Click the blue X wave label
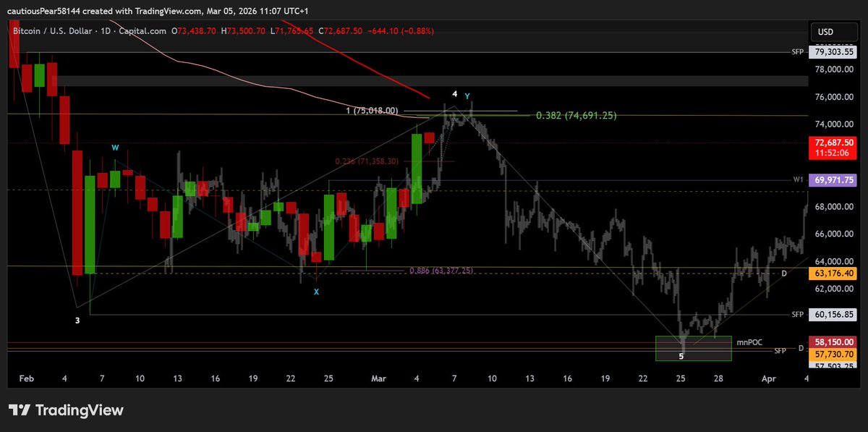 [316, 292]
